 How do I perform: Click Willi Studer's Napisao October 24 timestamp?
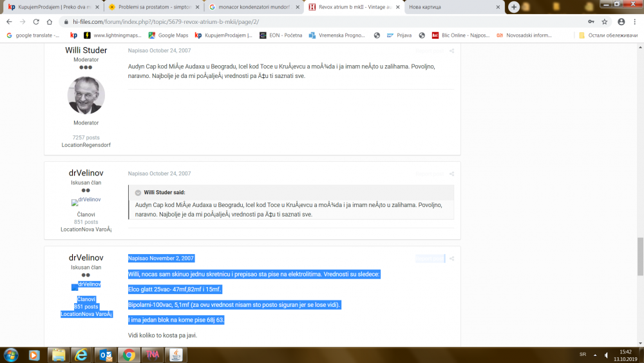(x=159, y=50)
